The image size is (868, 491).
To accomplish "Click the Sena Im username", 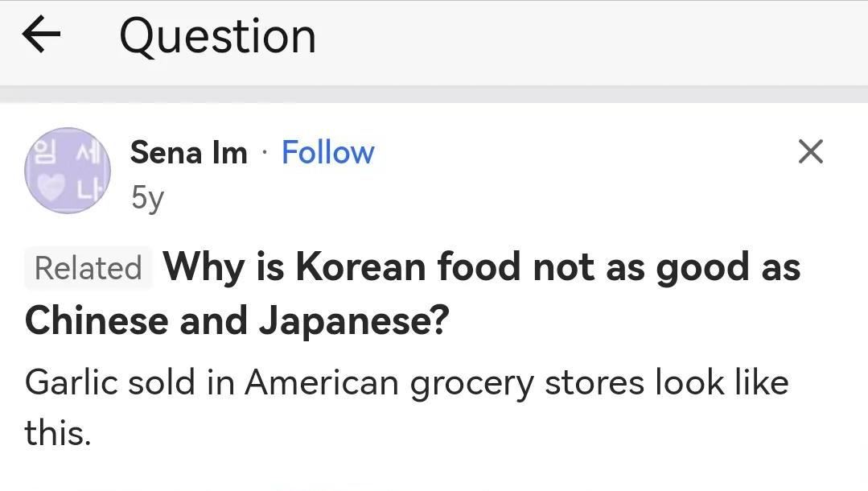I will coord(188,152).
